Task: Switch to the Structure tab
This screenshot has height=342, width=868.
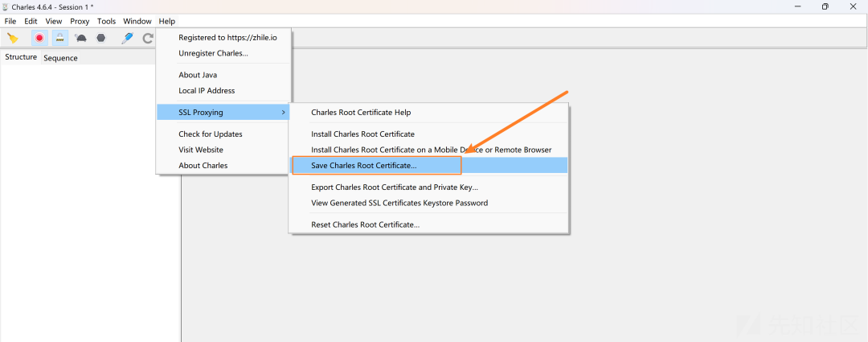Action: point(21,57)
